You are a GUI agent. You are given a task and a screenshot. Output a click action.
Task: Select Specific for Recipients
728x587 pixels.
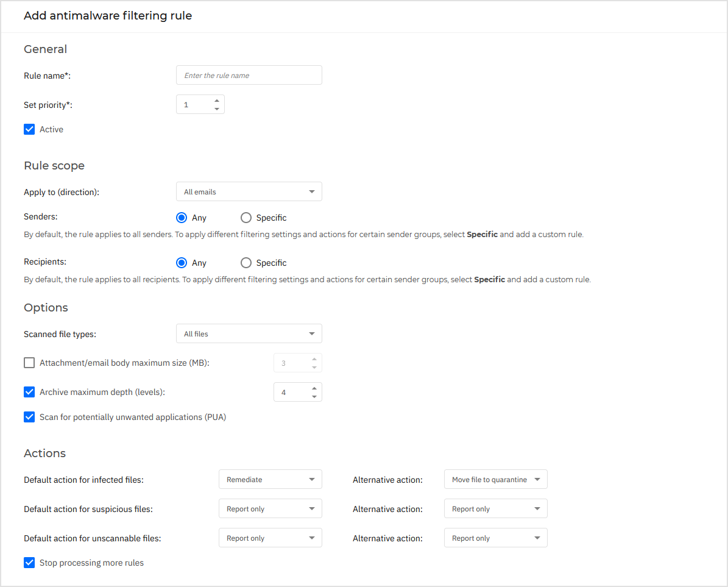tap(246, 262)
